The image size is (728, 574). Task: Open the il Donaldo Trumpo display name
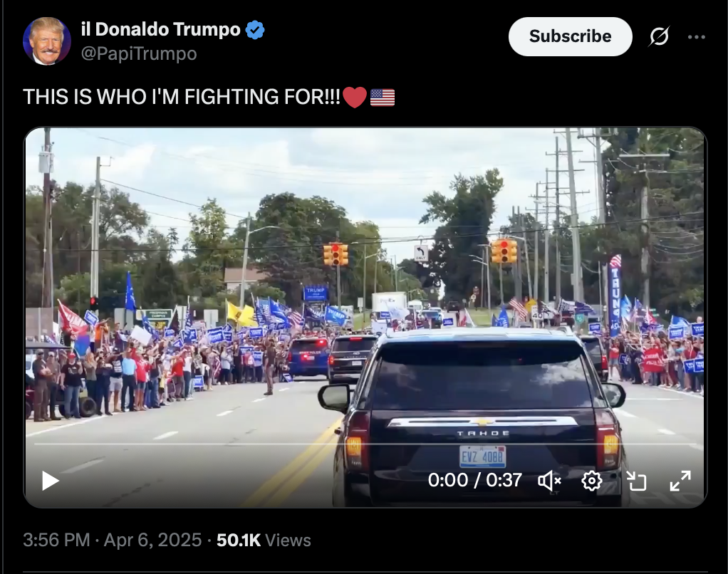click(161, 29)
